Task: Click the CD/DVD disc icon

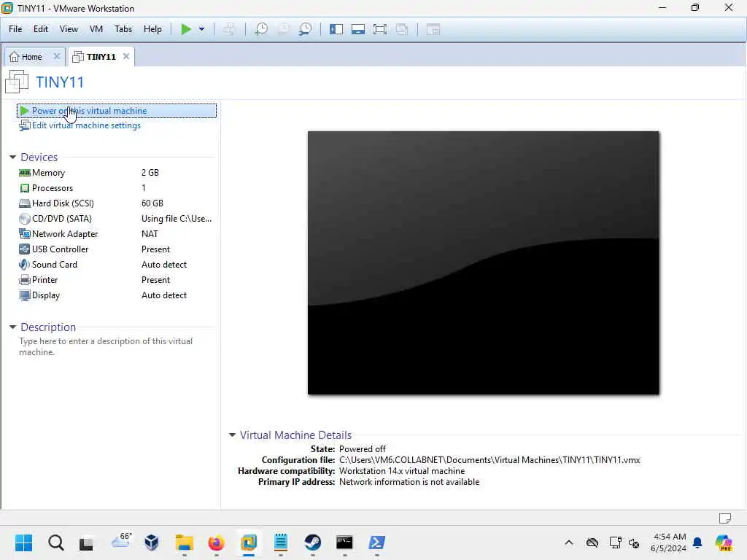Action: 24,219
